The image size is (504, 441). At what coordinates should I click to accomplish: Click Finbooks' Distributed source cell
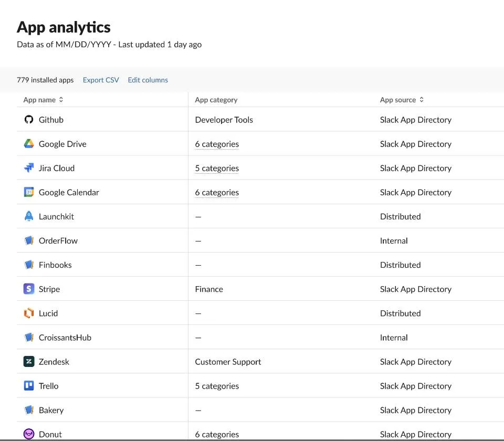click(x=401, y=265)
